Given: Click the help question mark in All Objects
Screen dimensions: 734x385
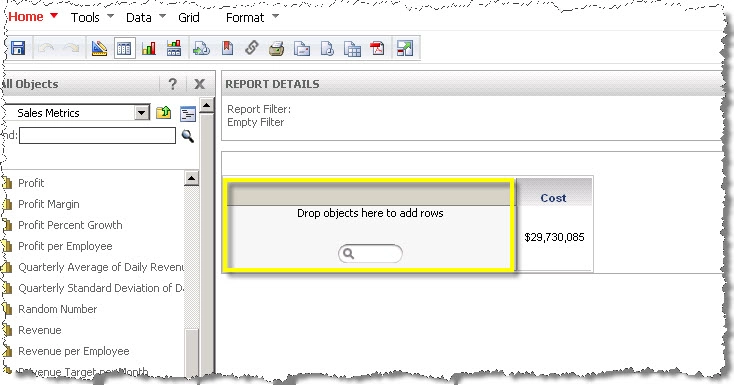Looking at the screenshot, I should coord(172,84).
